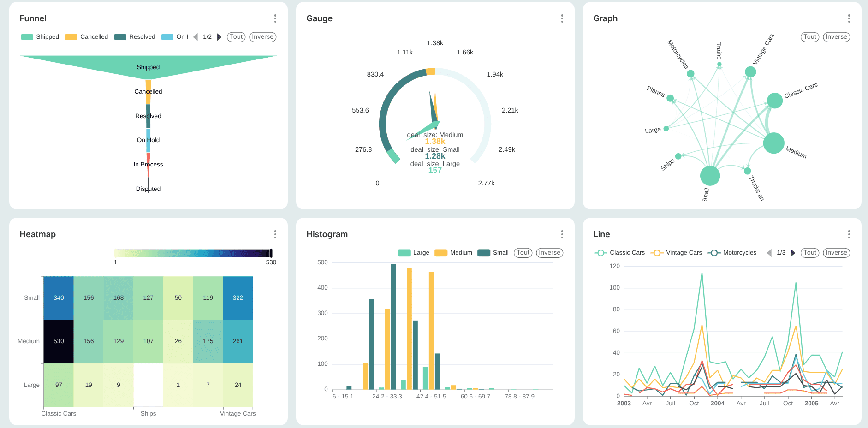Open the Histogram card three-dot menu
This screenshot has width=868, height=428.
562,234
